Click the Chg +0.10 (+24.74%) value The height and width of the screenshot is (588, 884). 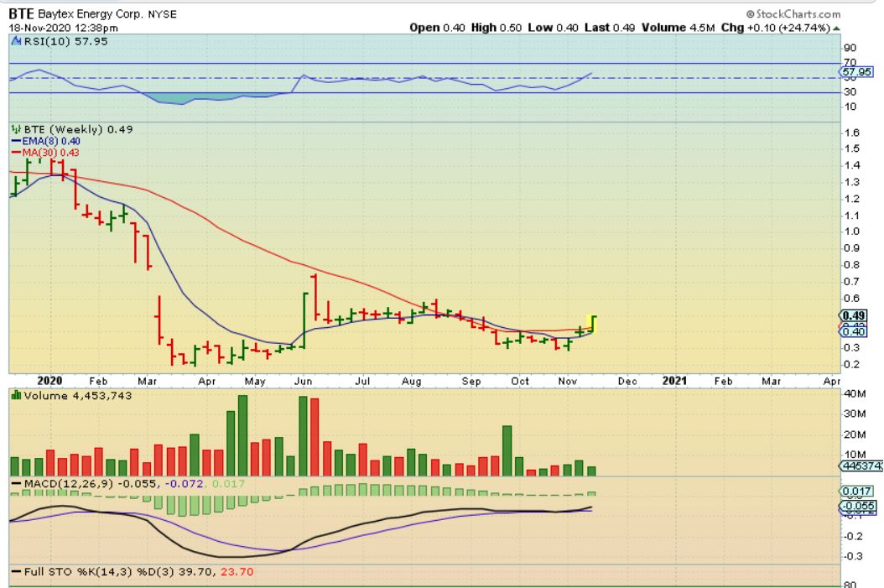776,28
